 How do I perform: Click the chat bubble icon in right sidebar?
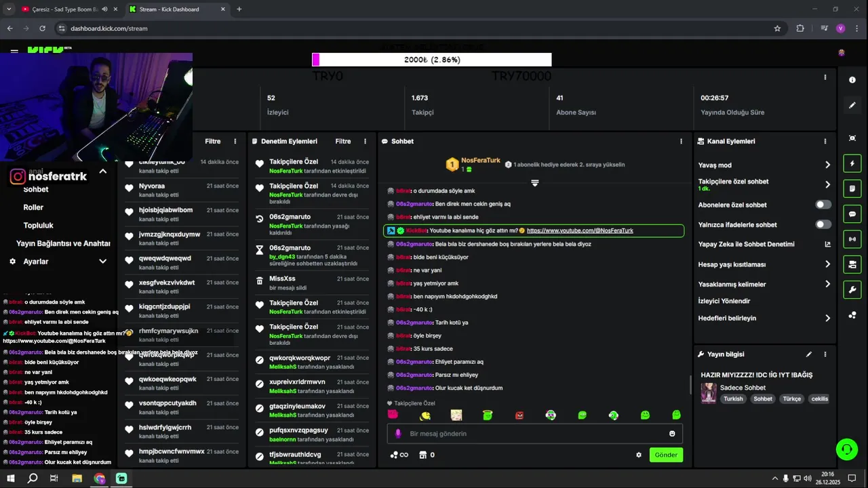click(852, 214)
